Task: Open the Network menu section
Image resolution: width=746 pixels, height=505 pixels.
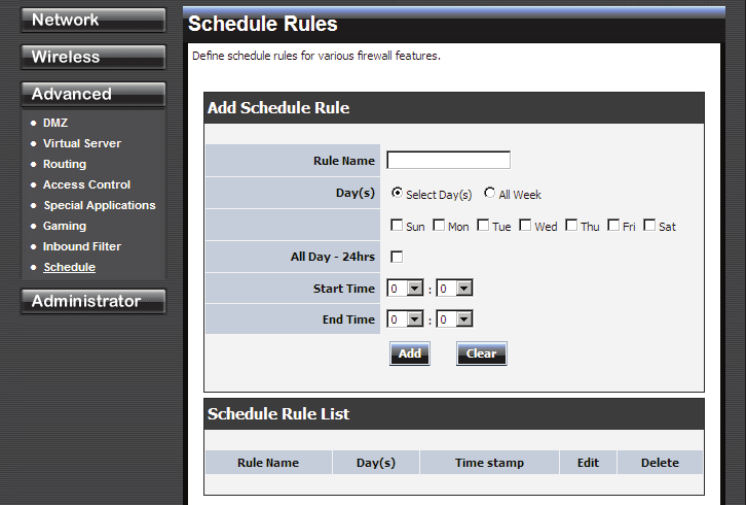Action: click(x=93, y=20)
